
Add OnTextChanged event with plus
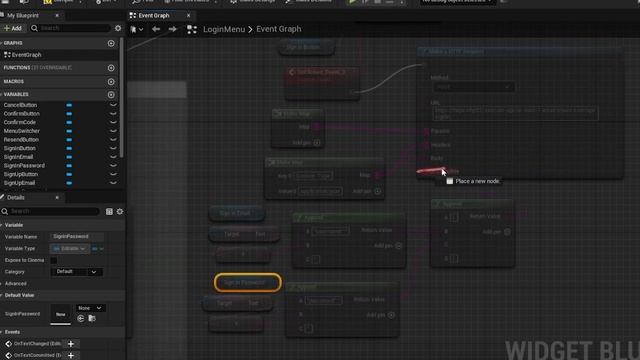tap(71, 344)
